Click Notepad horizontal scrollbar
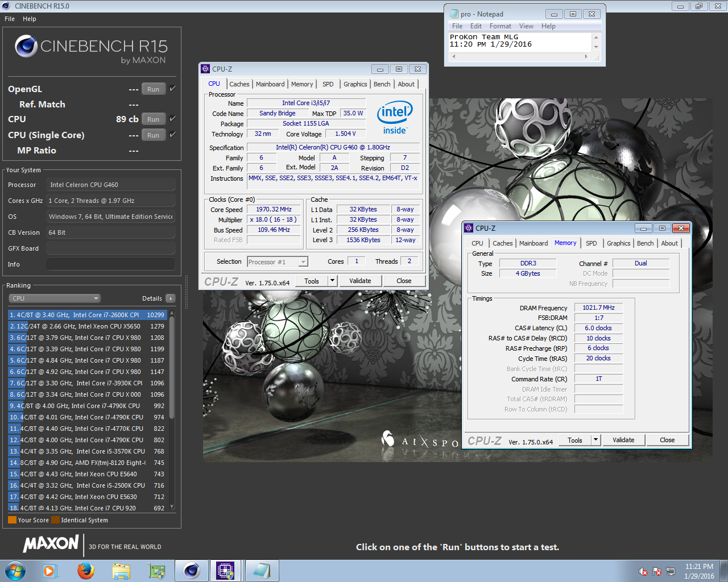728x582 pixels. [519, 57]
